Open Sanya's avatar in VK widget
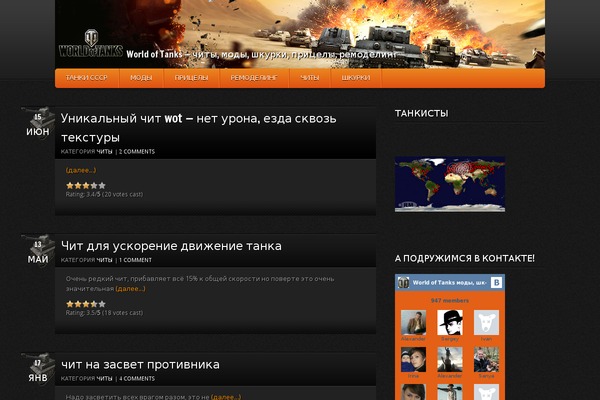This screenshot has height=400, width=600. point(486,359)
